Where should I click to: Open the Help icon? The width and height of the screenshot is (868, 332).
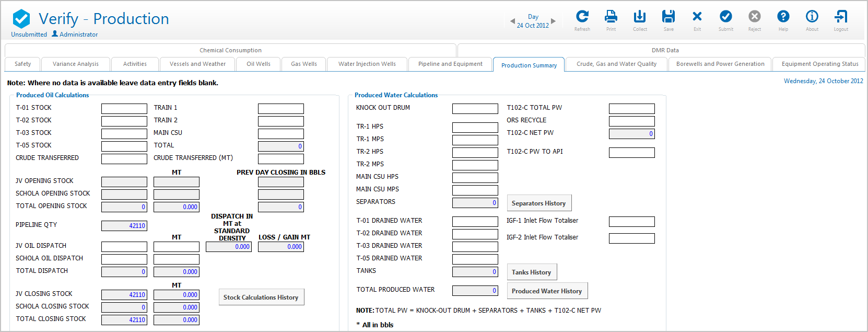(783, 17)
